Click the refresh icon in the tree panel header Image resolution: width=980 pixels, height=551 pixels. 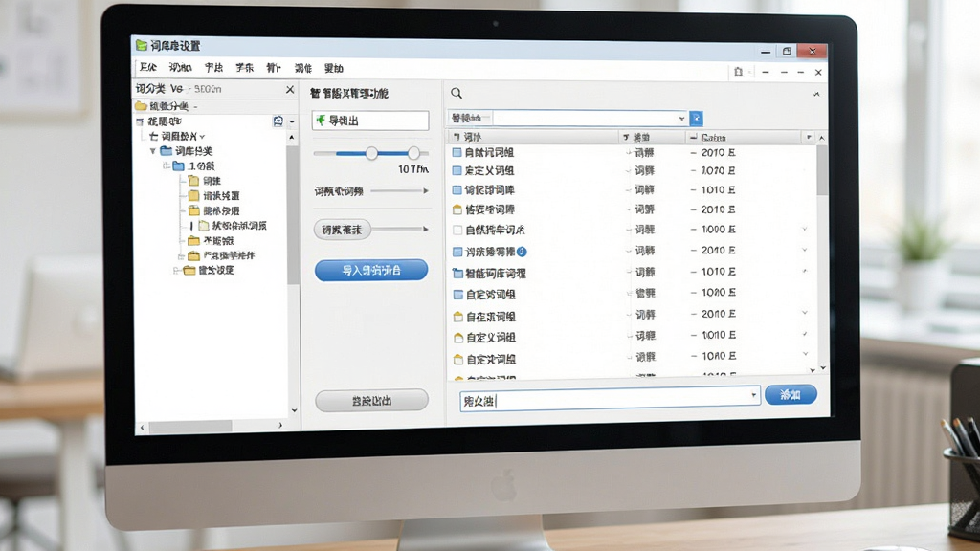click(278, 121)
